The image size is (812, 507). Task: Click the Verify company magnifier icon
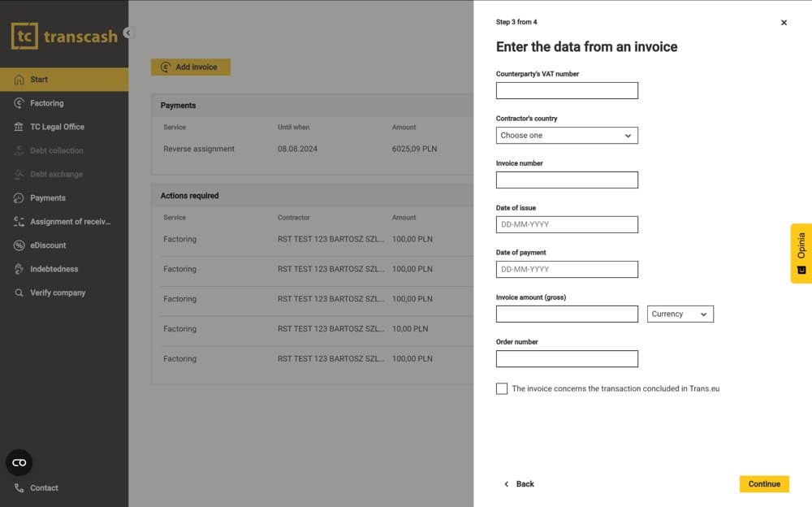coord(19,292)
